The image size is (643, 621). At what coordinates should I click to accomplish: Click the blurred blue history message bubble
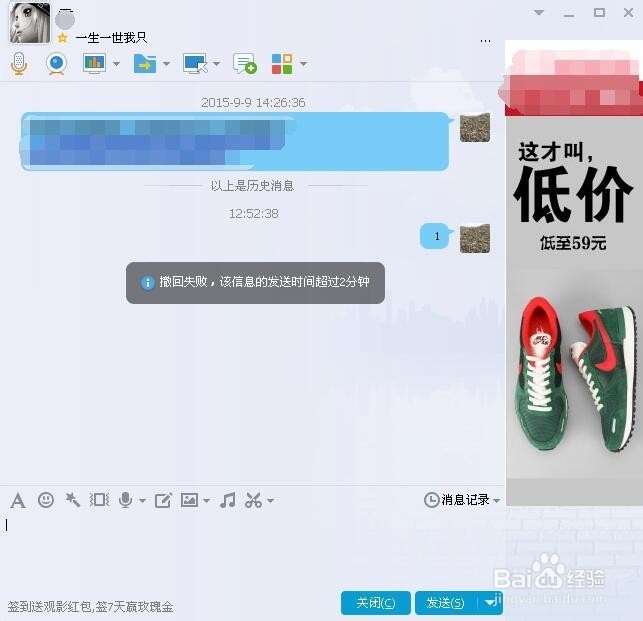click(236, 141)
